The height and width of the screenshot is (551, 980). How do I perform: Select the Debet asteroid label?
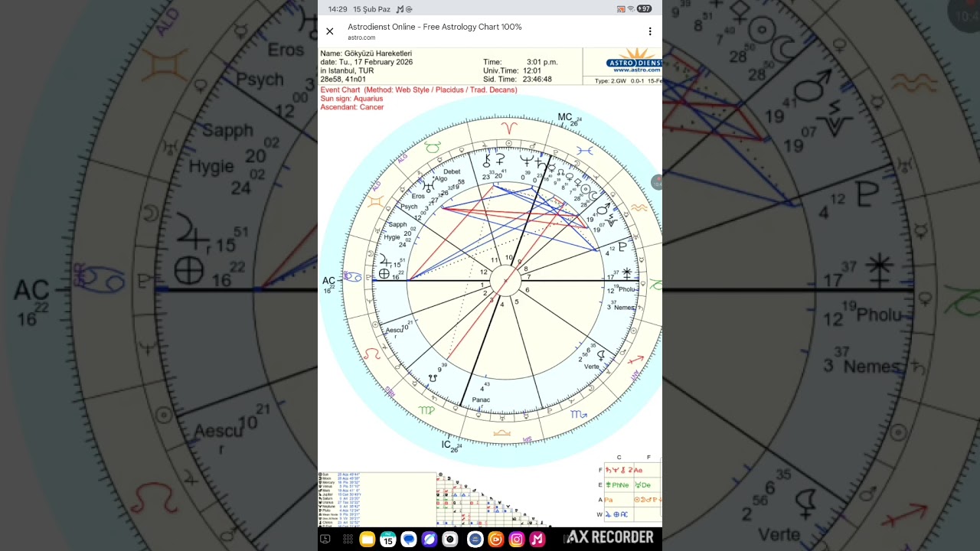coord(452,171)
